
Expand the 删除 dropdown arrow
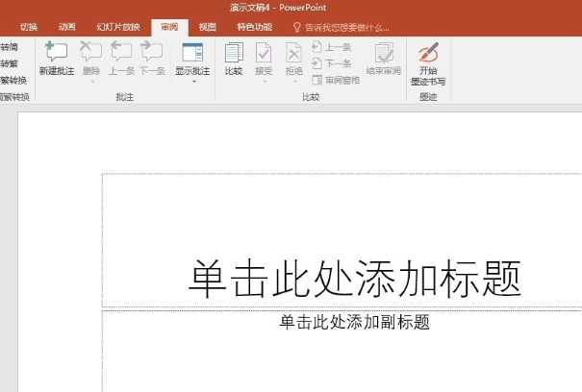[x=92, y=82]
